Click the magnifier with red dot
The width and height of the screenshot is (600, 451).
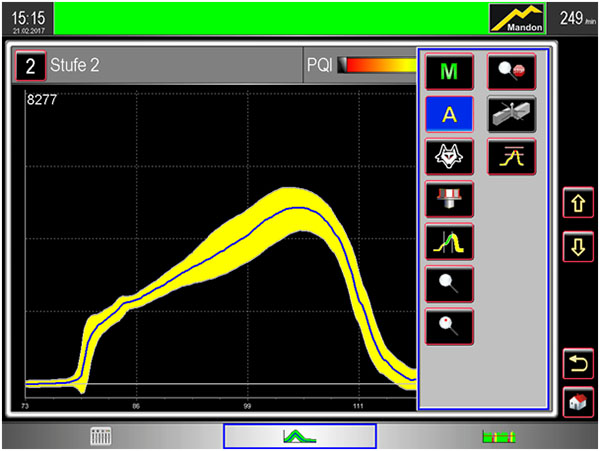coord(449,326)
